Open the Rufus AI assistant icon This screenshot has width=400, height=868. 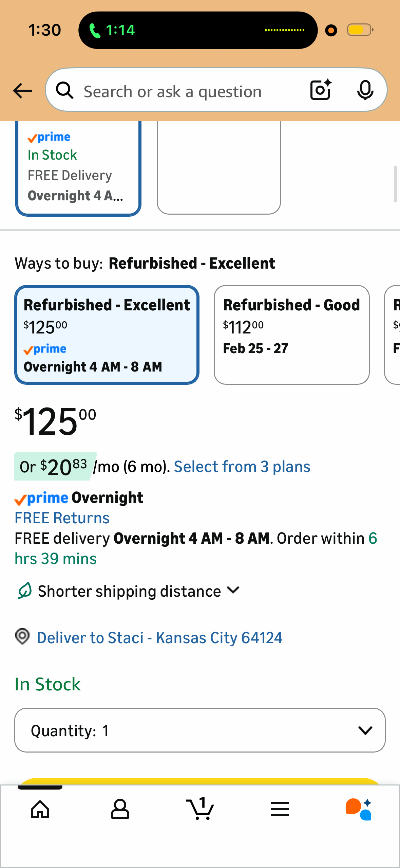click(359, 809)
